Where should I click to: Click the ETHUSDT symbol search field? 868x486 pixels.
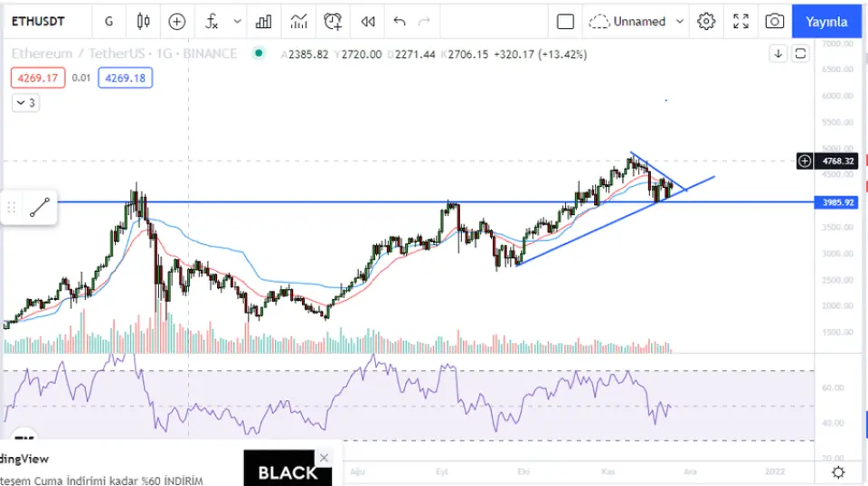42,21
